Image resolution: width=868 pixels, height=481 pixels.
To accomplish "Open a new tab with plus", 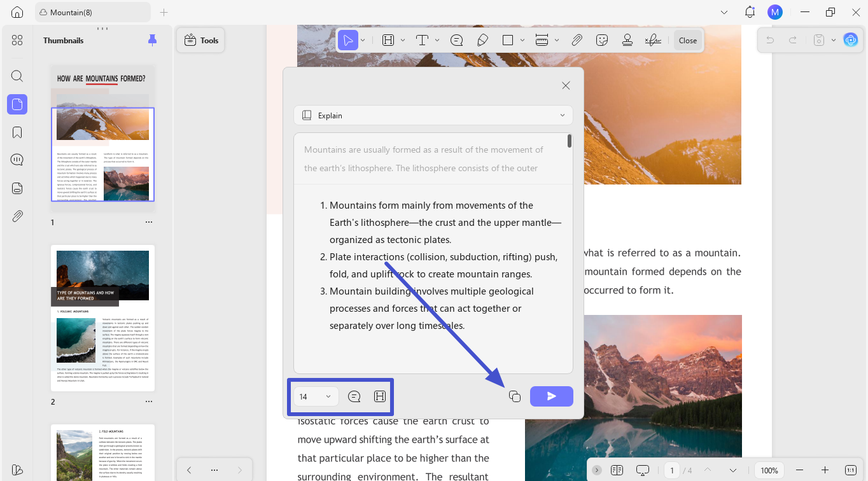I will [x=164, y=12].
